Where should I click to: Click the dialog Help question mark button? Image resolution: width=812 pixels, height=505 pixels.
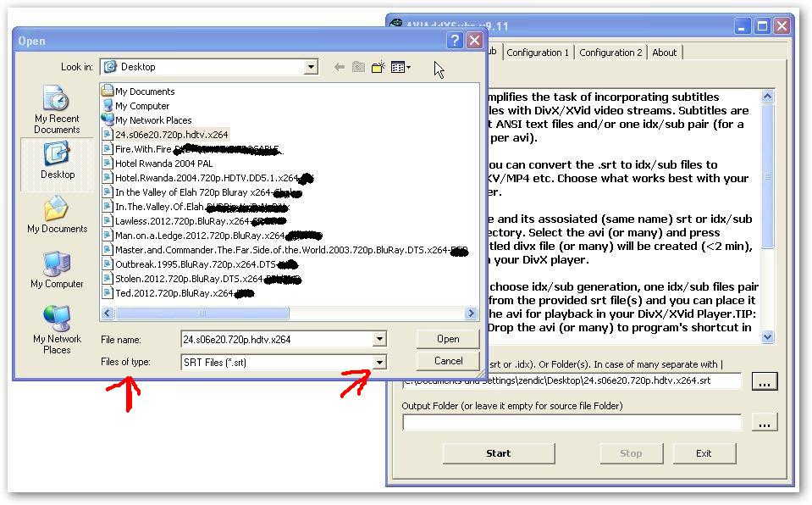click(456, 41)
